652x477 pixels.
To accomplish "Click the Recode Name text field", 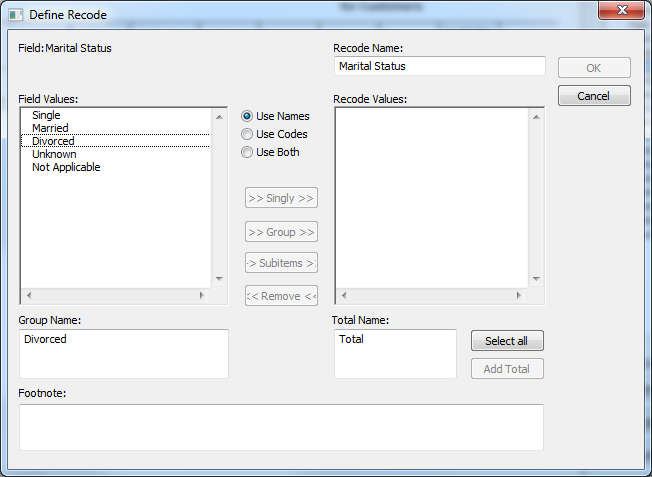I will pos(439,66).
